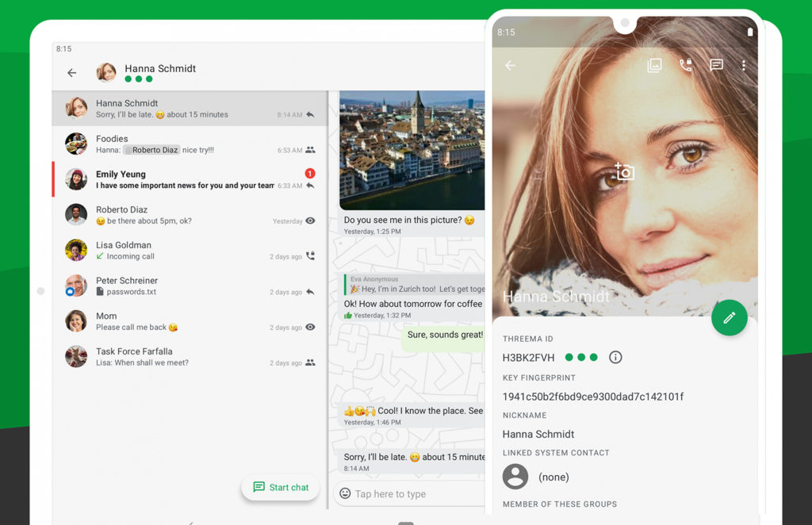This screenshot has width=812, height=525.
Task: Open the Zurich city photo message
Action: coord(412,150)
